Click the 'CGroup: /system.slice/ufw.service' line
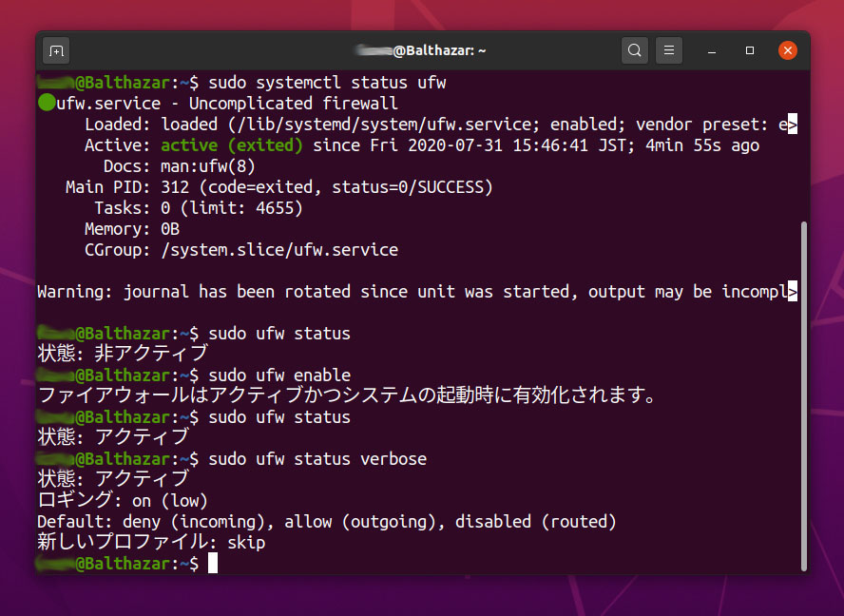This screenshot has height=616, width=844. [241, 250]
